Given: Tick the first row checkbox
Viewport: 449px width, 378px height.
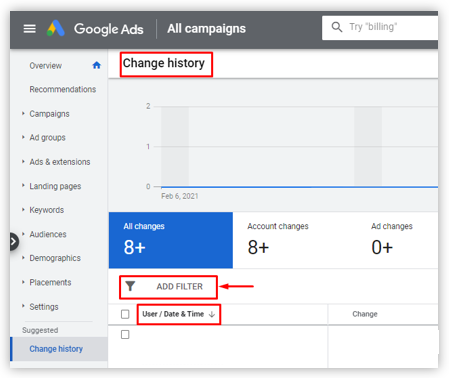Looking at the screenshot, I should tap(125, 334).
